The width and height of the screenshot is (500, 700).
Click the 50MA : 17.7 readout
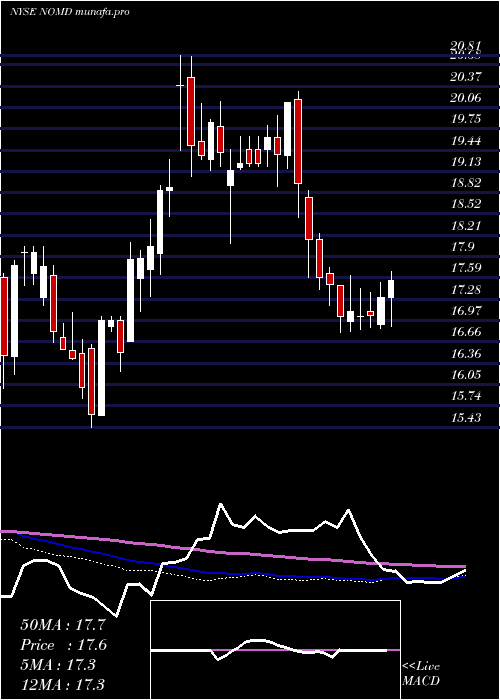63,624
